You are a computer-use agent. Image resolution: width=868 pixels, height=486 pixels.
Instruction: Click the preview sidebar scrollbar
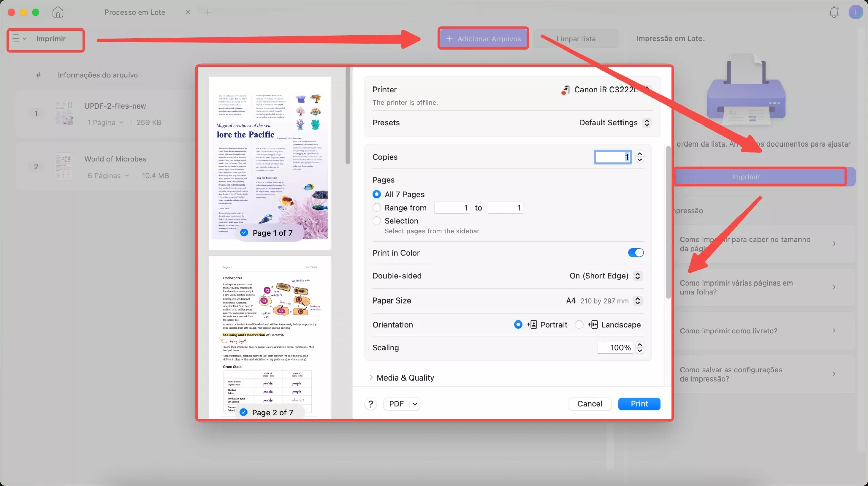pos(348,115)
